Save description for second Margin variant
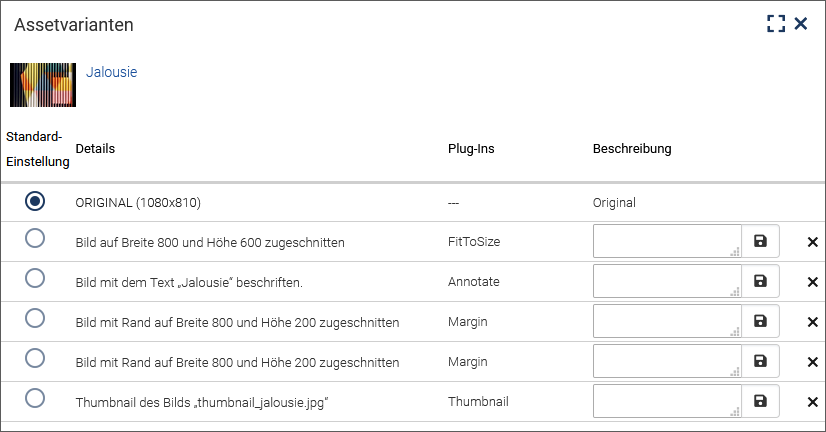The width and height of the screenshot is (826, 432). point(760,361)
